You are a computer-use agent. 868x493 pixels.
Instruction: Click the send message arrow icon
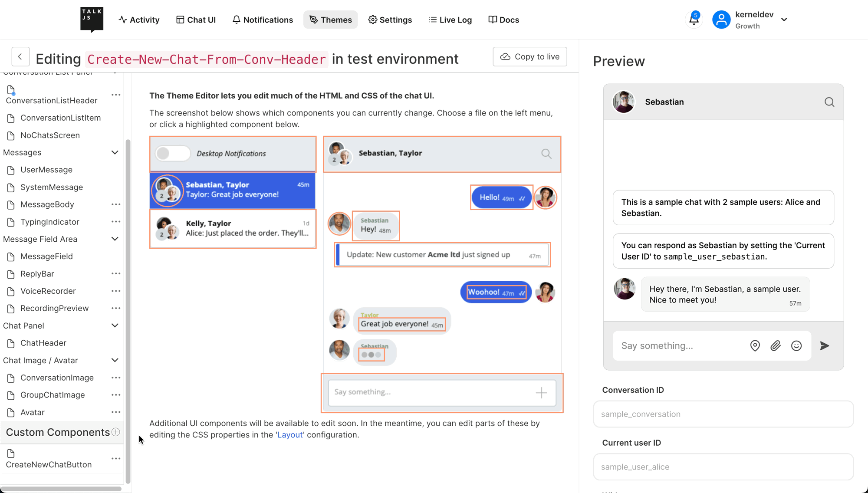click(825, 346)
